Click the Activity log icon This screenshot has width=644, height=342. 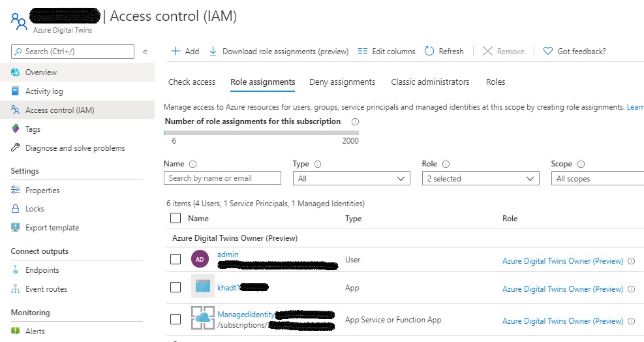(15, 91)
